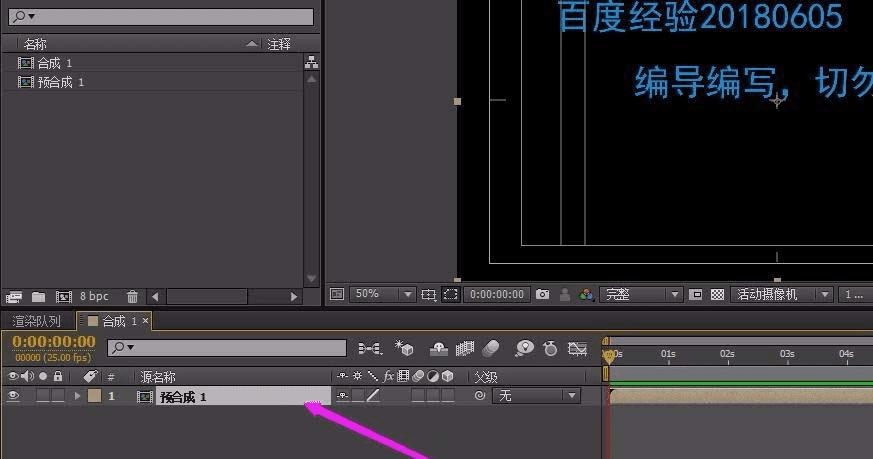873x459 pixels.
Task: Hide the 预合成 1 layer eye toggle
Action: coord(13,395)
